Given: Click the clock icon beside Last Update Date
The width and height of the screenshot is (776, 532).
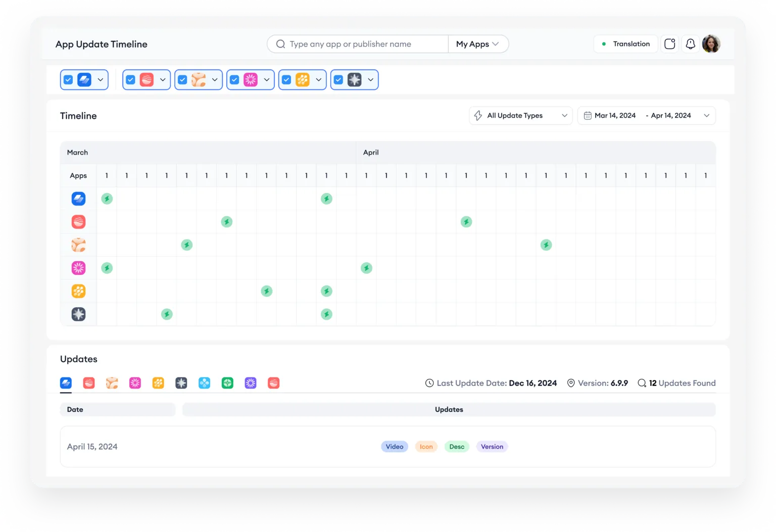Looking at the screenshot, I should [429, 383].
